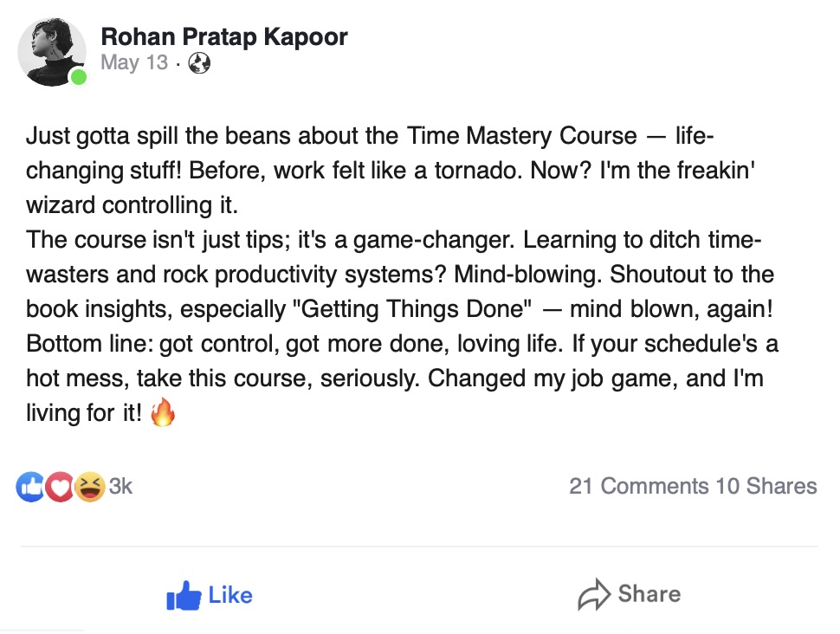Click the red heart Love reaction icon
The height and width of the screenshot is (634, 840).
pos(58,488)
